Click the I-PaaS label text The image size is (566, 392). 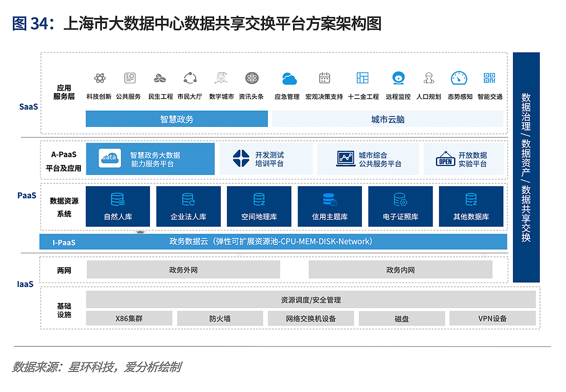(64, 242)
